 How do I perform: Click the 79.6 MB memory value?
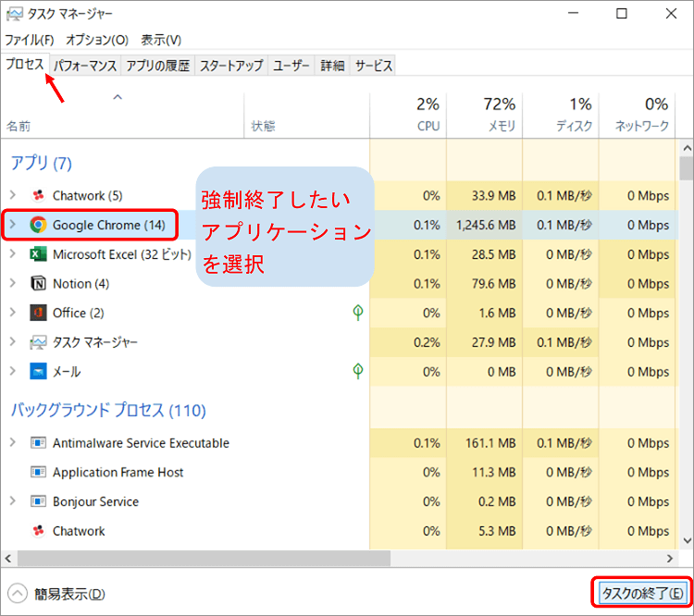pos(493,284)
